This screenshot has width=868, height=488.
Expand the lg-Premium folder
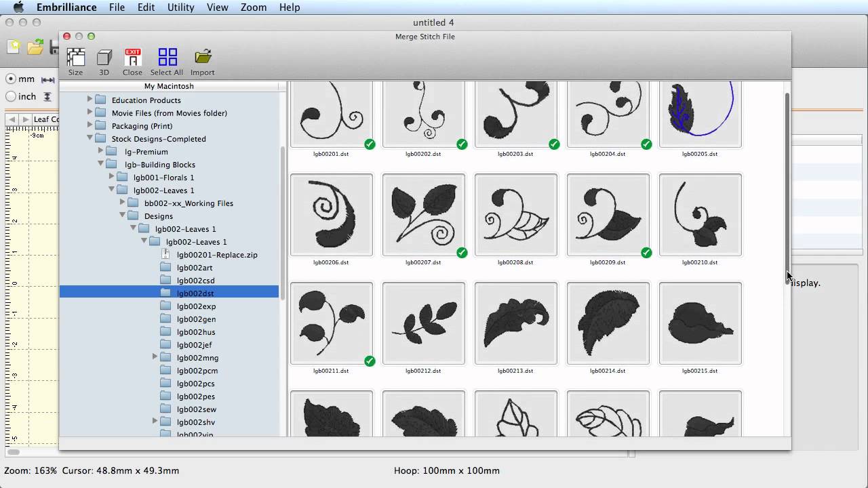point(100,151)
